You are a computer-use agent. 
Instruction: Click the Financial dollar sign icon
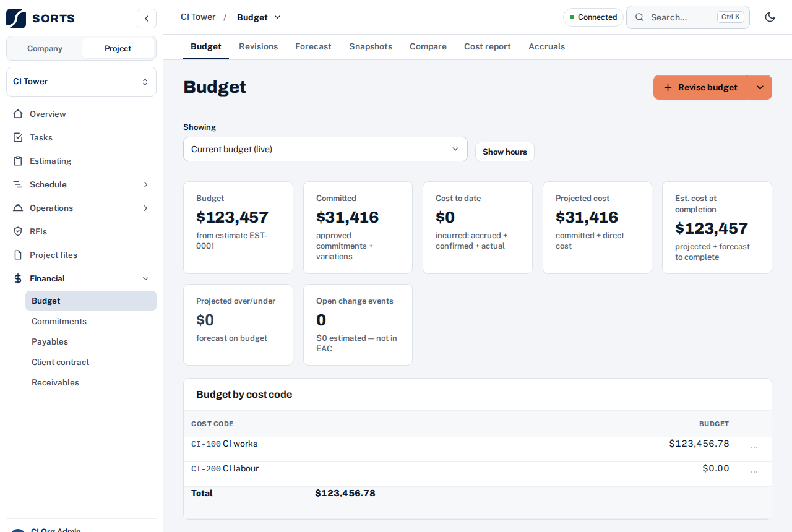(18, 278)
